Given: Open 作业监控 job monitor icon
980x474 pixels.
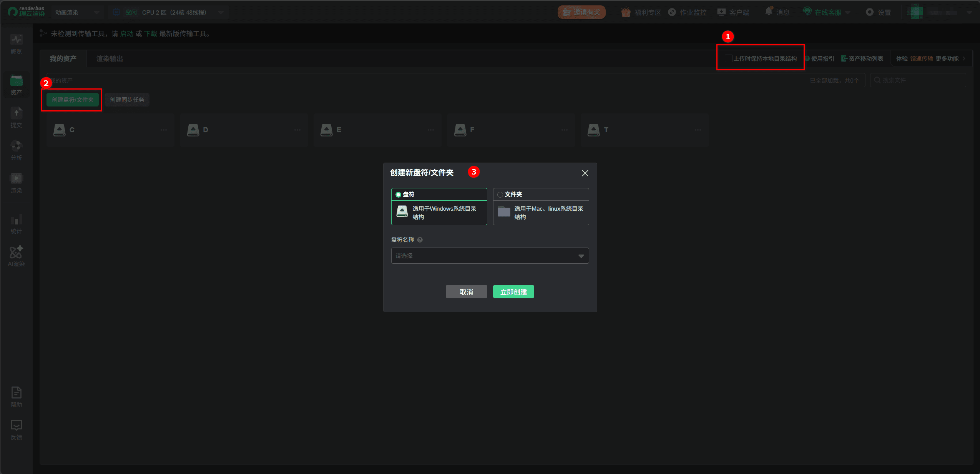Looking at the screenshot, I should click(672, 12).
